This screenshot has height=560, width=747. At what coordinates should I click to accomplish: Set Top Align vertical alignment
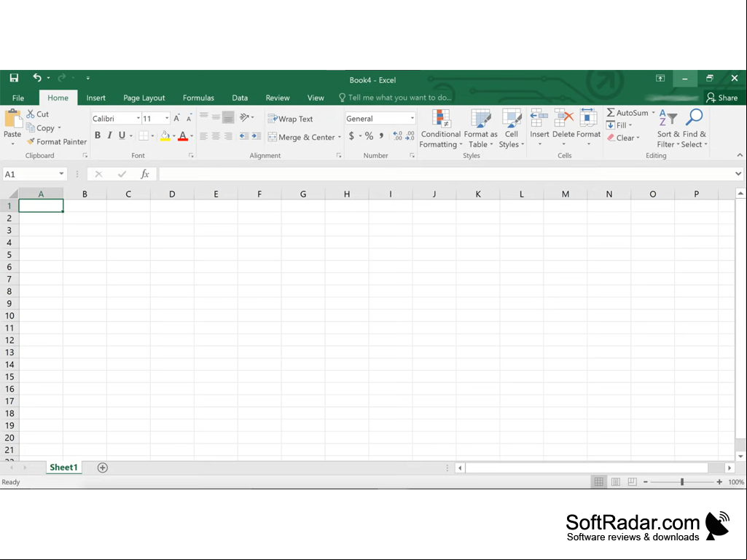point(204,117)
